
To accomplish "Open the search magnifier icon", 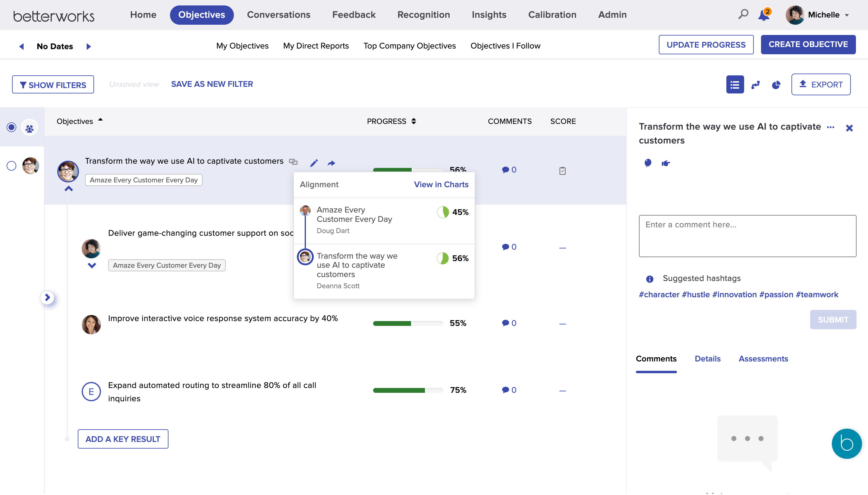I will (x=743, y=14).
